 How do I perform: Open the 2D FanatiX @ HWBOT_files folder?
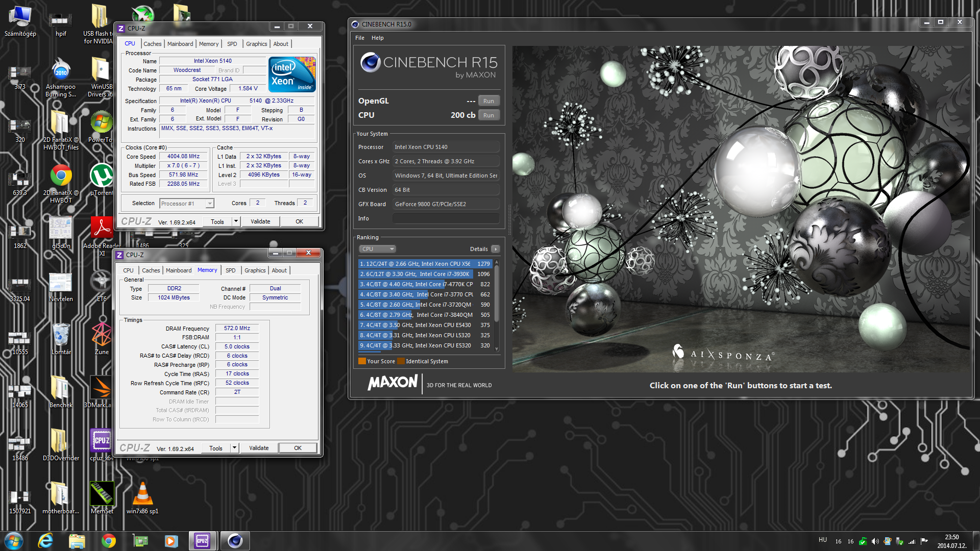tap(61, 131)
